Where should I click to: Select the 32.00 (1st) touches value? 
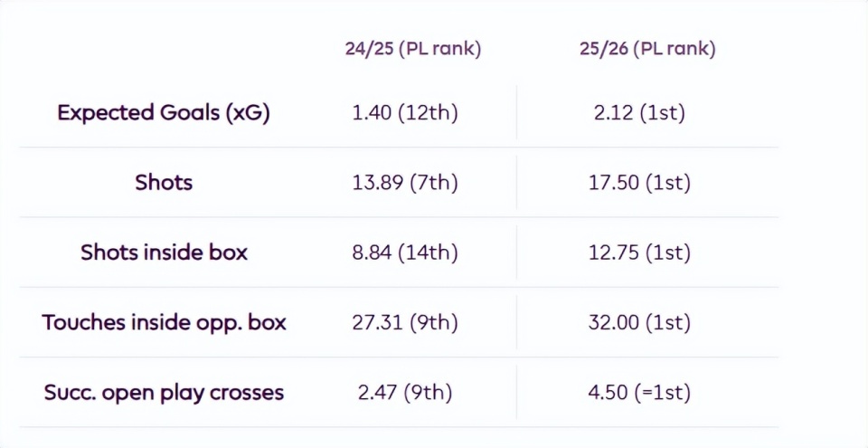point(638,323)
